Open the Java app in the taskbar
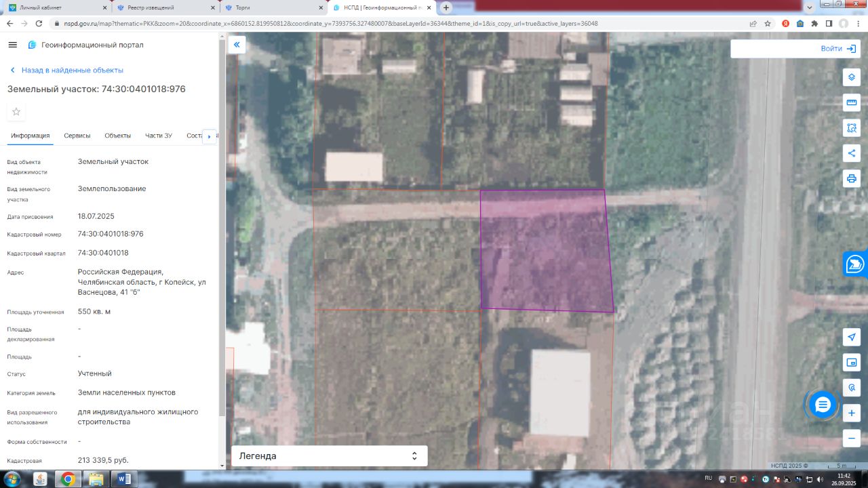The width and height of the screenshot is (868, 488). click(40, 479)
